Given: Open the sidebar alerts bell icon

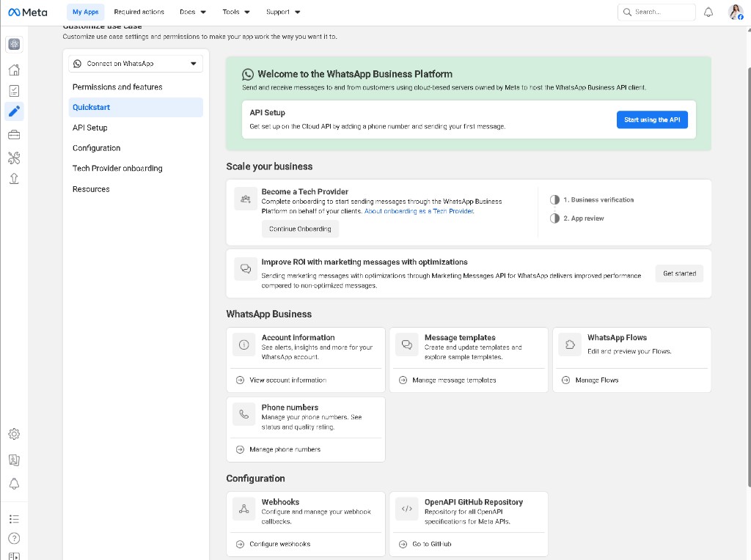Looking at the screenshot, I should (x=15, y=484).
